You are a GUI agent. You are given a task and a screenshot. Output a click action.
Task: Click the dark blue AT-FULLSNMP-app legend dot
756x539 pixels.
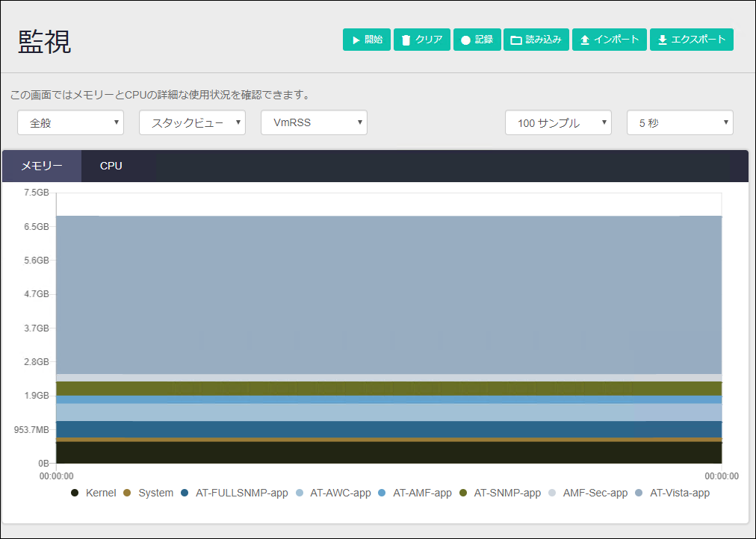click(185, 493)
